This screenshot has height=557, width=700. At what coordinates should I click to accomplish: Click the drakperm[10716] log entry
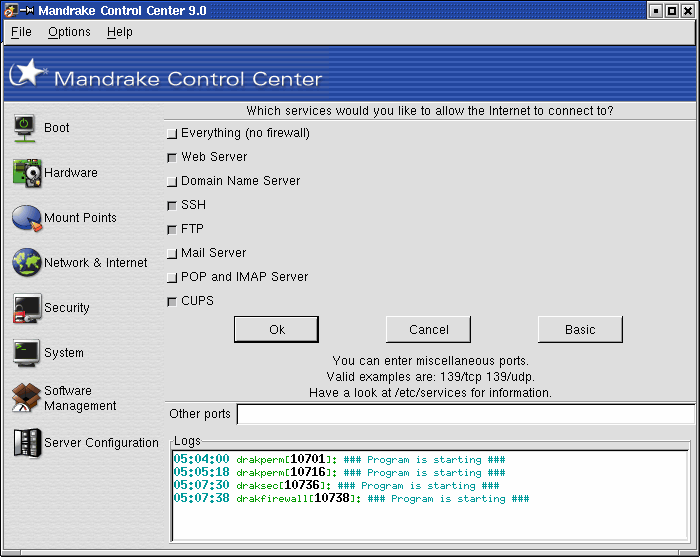339,472
